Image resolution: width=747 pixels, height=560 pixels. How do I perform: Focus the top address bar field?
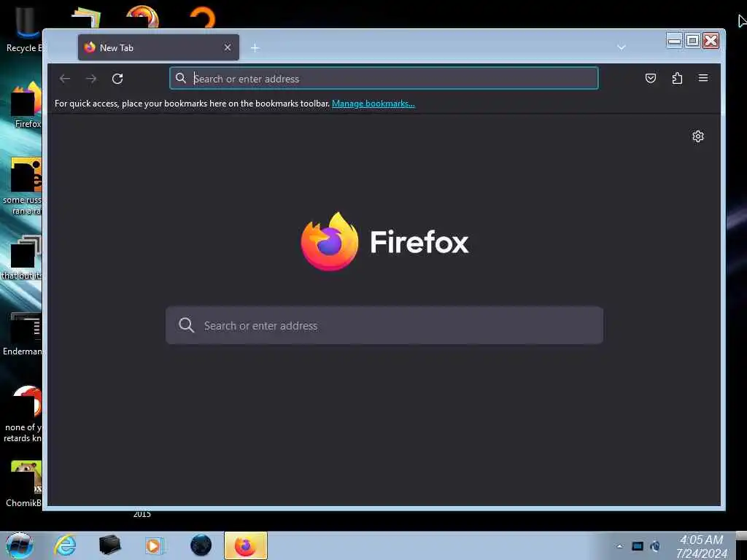click(x=384, y=79)
